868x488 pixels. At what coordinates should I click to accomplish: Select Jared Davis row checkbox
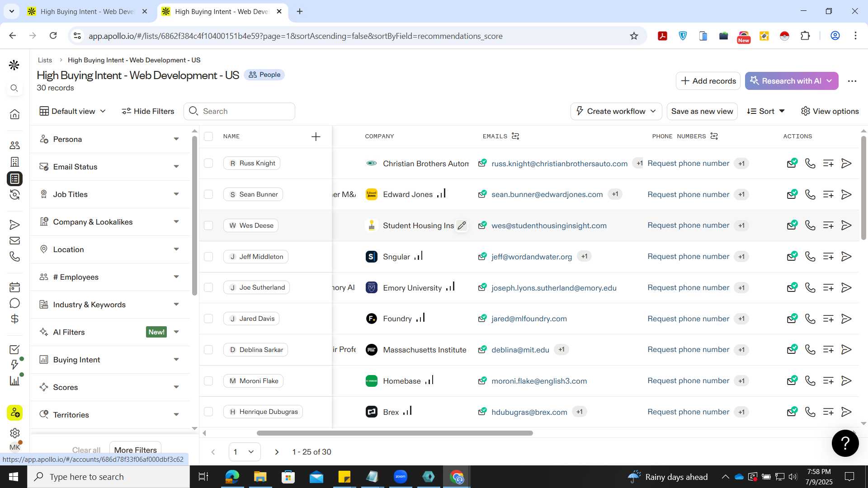[x=208, y=319]
